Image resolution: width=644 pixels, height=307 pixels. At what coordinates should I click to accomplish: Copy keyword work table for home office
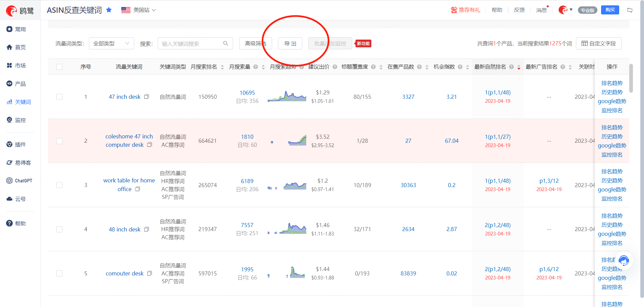138,189
